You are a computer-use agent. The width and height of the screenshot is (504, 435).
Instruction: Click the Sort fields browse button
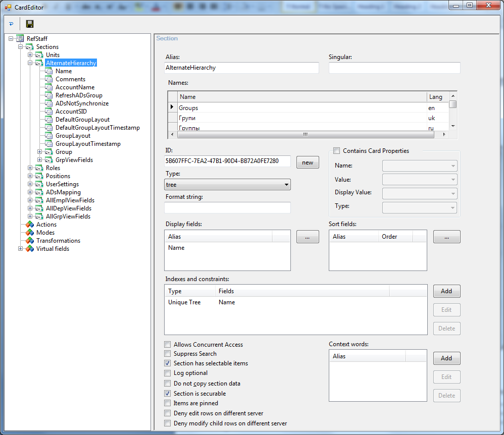[447, 237]
